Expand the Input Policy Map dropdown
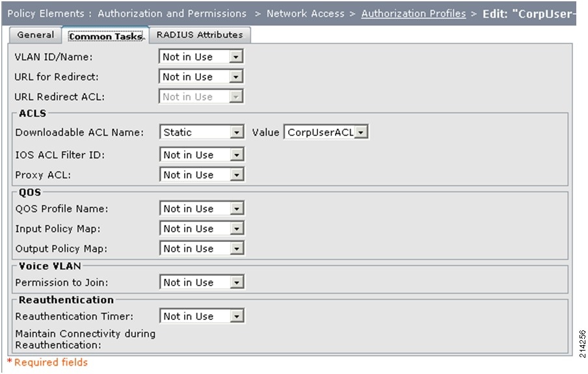Screen dimensions: 588x374 [x=202, y=228]
